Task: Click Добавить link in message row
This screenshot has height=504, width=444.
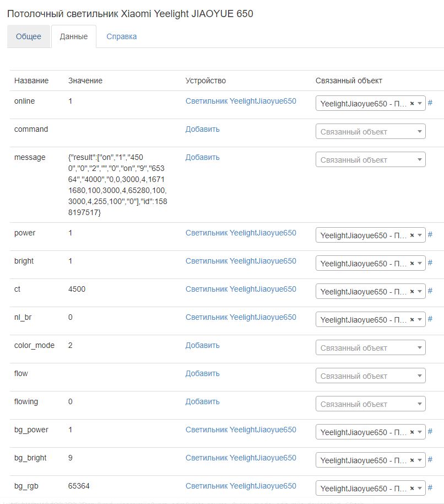Action: tap(203, 157)
